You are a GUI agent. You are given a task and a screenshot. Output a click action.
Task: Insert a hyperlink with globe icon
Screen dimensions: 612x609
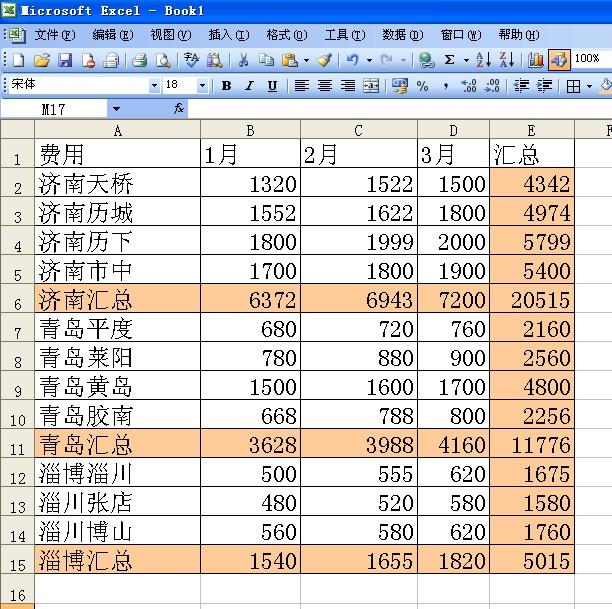click(x=427, y=61)
